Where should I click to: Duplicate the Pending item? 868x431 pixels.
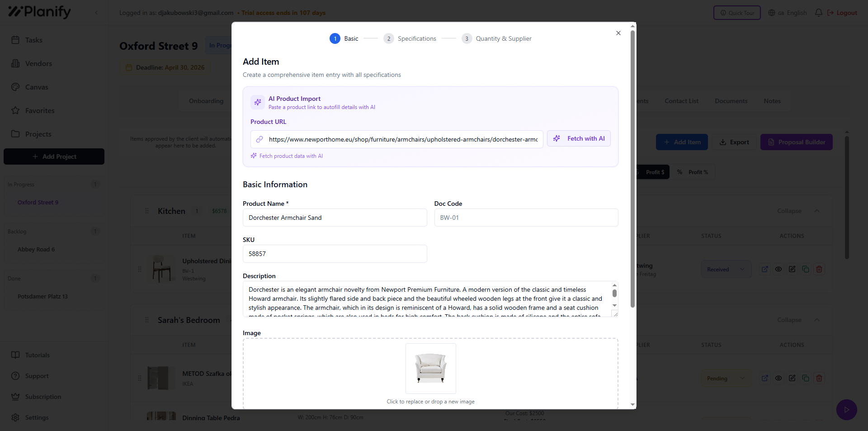pyautogui.click(x=806, y=378)
